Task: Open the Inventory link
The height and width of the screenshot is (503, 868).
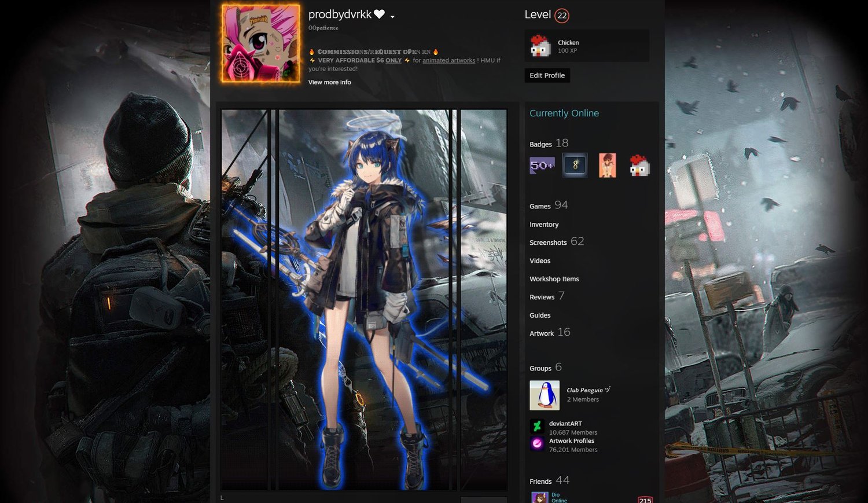Action: click(x=544, y=225)
